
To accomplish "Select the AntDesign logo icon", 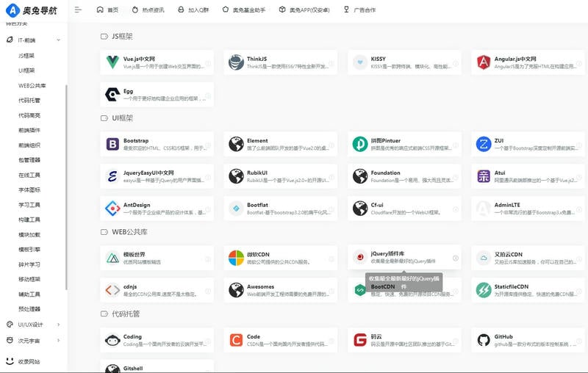I will (x=112, y=209).
